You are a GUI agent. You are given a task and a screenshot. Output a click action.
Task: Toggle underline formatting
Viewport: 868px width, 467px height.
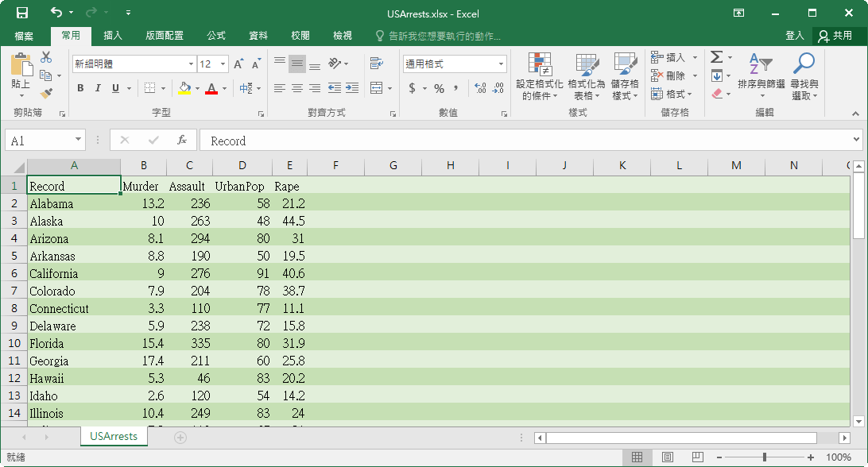[113, 88]
